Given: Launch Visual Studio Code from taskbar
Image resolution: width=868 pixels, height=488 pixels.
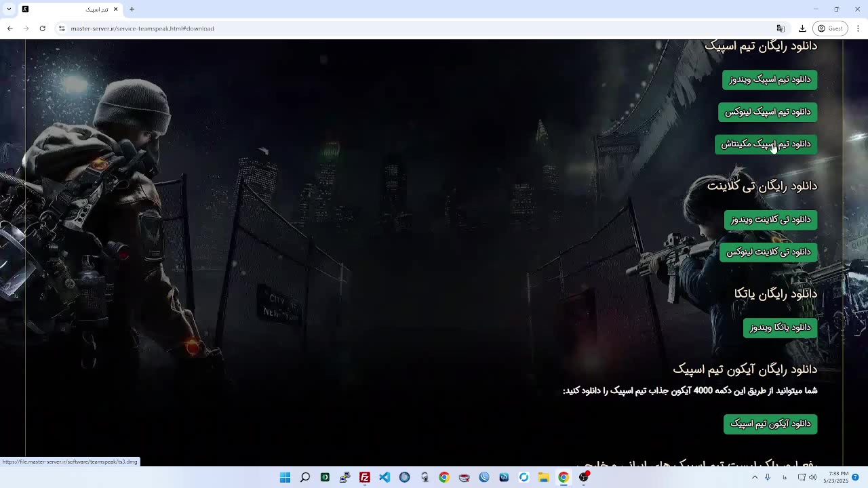Looking at the screenshot, I should [384, 477].
